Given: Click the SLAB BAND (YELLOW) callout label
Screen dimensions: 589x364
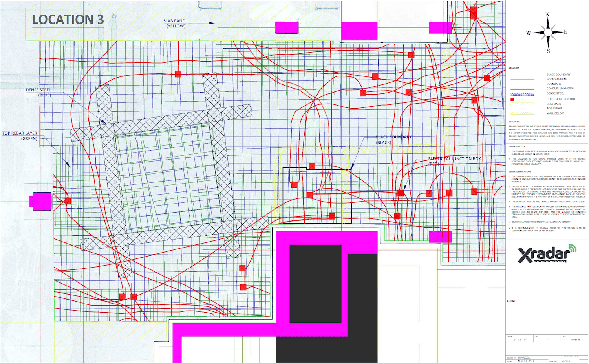Looking at the screenshot, I should [x=174, y=23].
